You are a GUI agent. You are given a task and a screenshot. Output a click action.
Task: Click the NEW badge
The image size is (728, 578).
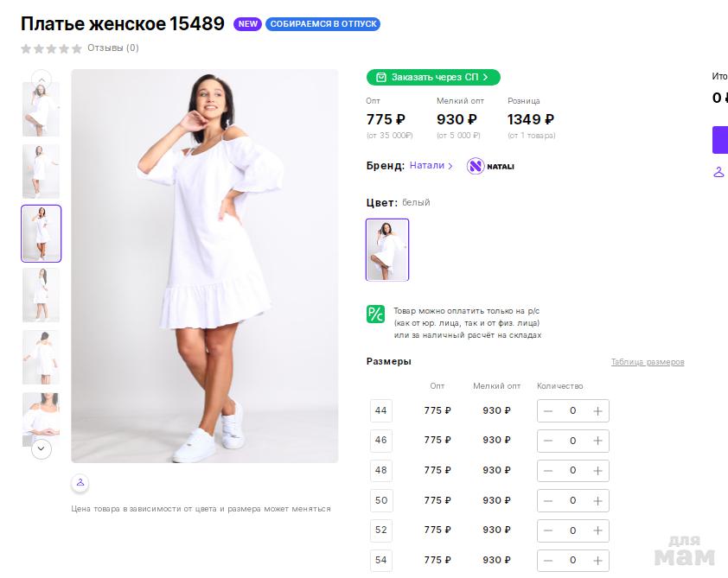(248, 24)
